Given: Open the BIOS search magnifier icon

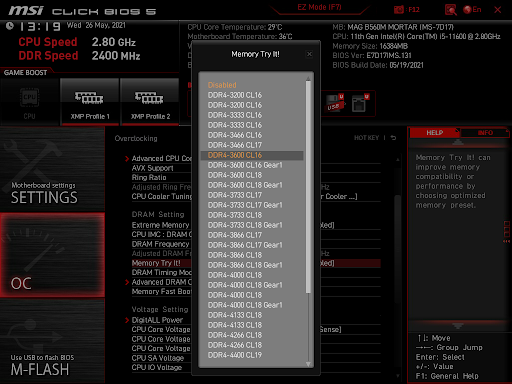Looking at the screenshot, I should point(451,10).
